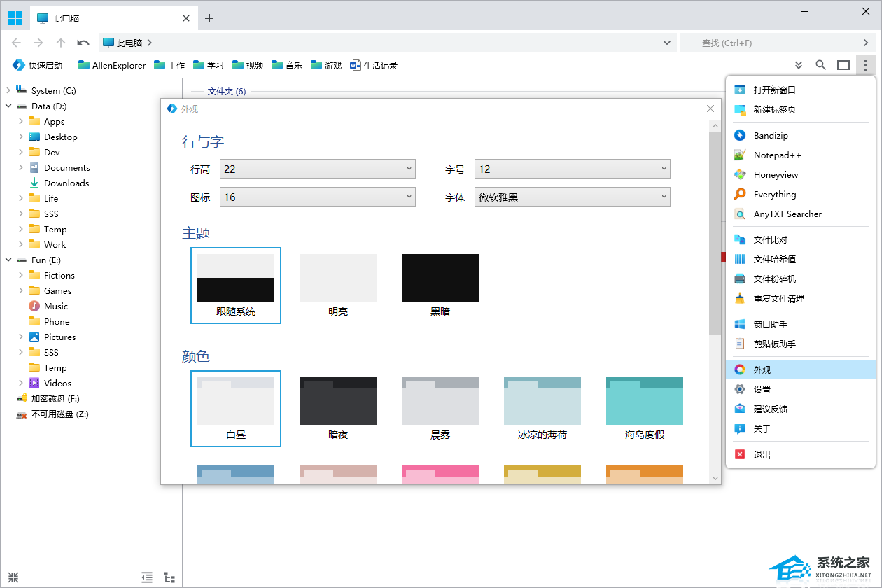Image resolution: width=882 pixels, height=588 pixels.
Task: Choose the 跟随系统 follow-system theme
Action: pyautogui.click(x=236, y=285)
